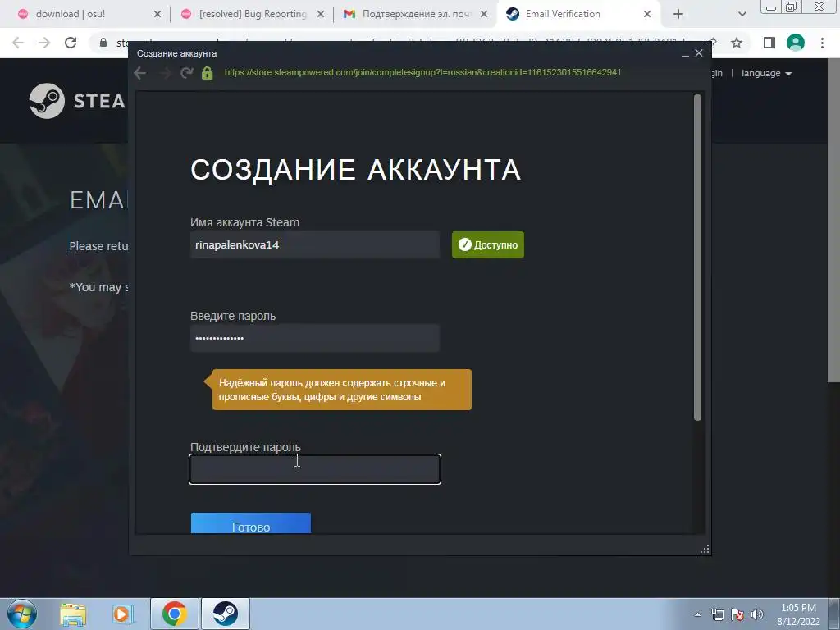Click the back arrow in Steam popup
This screenshot has width=840, height=630.
tap(139, 73)
